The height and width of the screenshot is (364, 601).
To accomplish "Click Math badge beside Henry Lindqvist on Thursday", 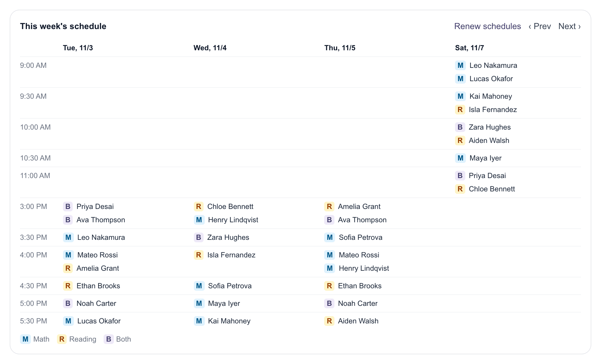I will coord(330,268).
